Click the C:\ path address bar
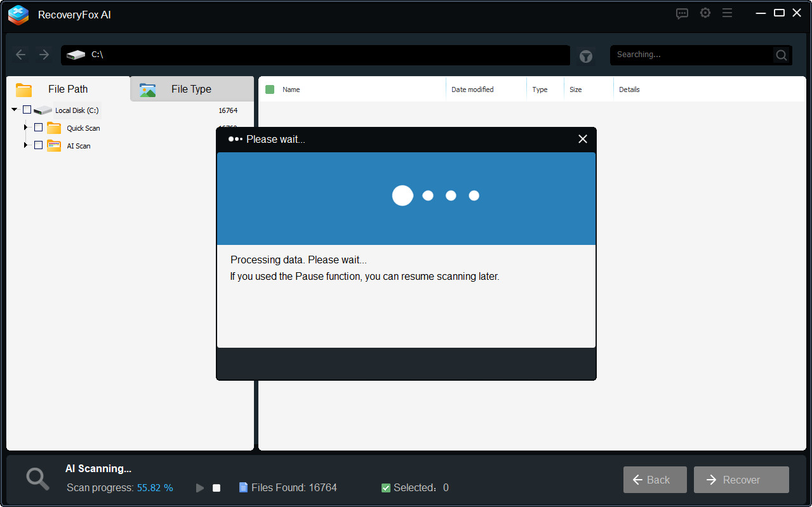 [x=316, y=55]
